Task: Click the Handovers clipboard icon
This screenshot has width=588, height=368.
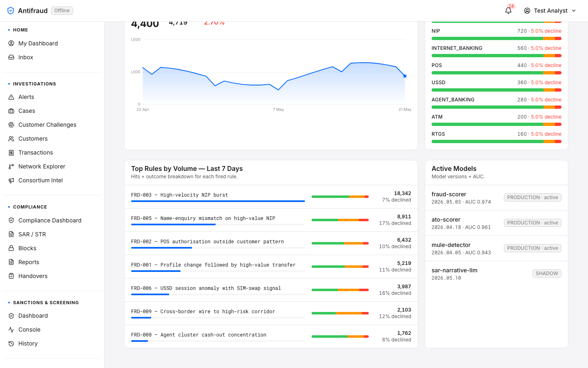Action: tap(11, 276)
